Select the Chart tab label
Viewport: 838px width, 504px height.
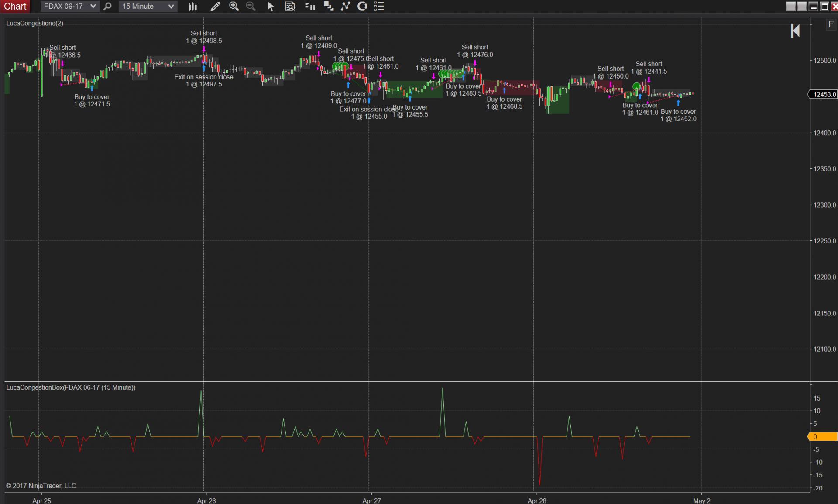click(15, 7)
